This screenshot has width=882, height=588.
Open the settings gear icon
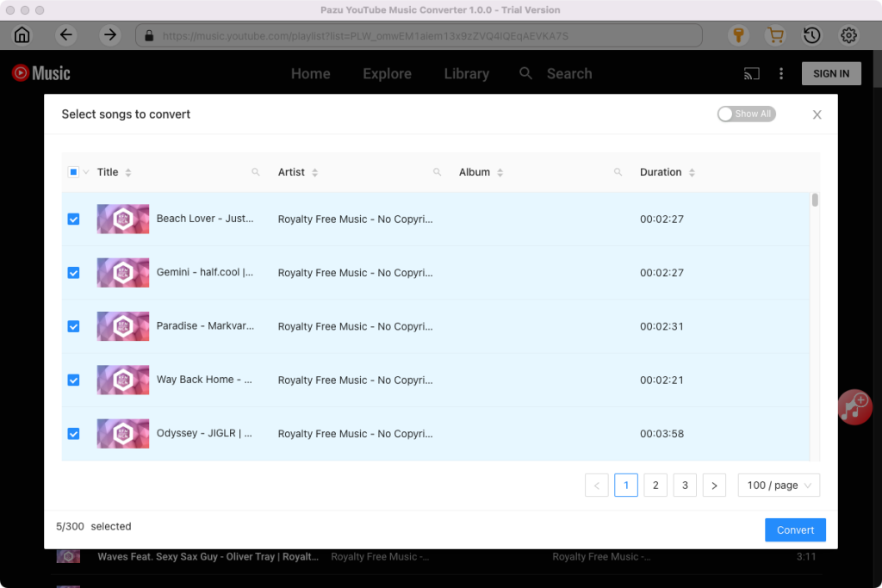click(x=848, y=35)
